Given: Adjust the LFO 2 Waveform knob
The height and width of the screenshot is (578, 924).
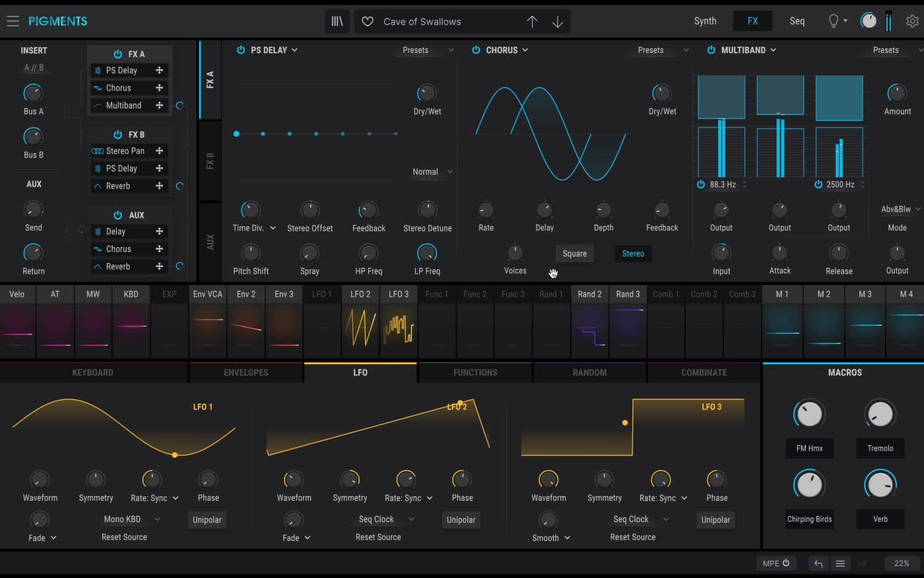Looking at the screenshot, I should (x=293, y=480).
